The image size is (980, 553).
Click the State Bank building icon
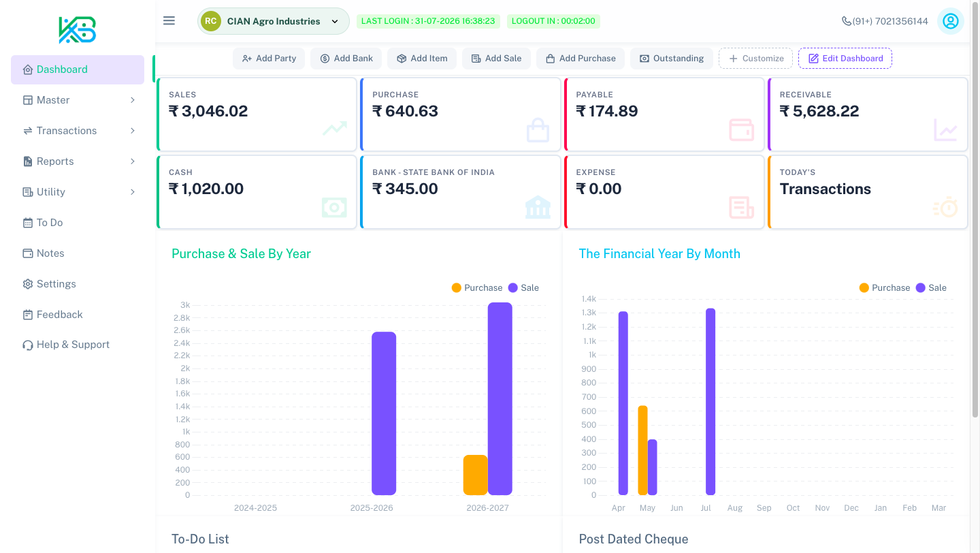tap(538, 207)
